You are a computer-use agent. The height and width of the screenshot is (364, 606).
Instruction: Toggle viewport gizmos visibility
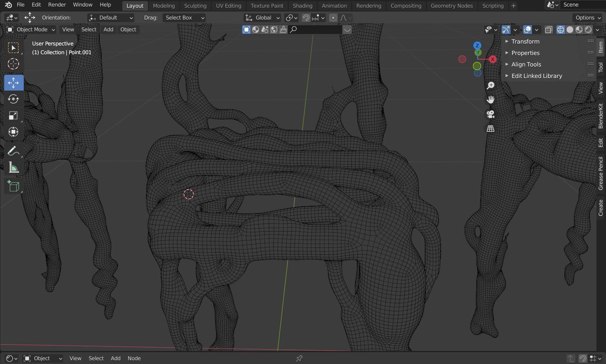coord(506,30)
